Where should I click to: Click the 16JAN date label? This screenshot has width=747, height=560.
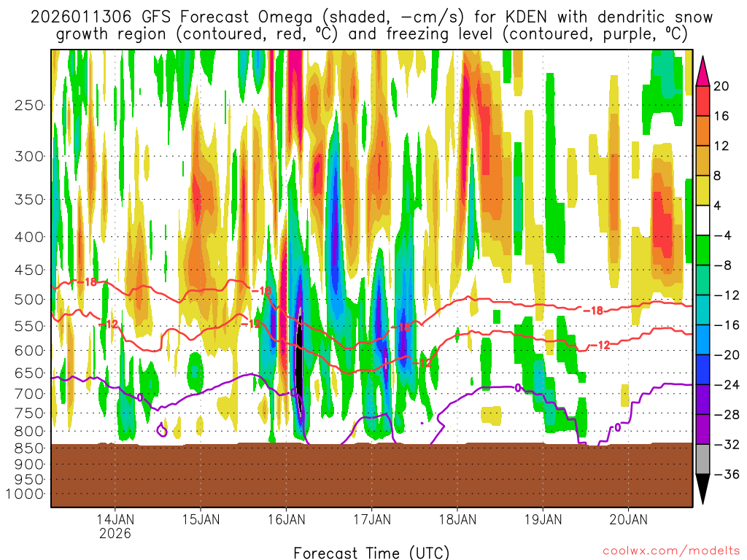tap(286, 519)
